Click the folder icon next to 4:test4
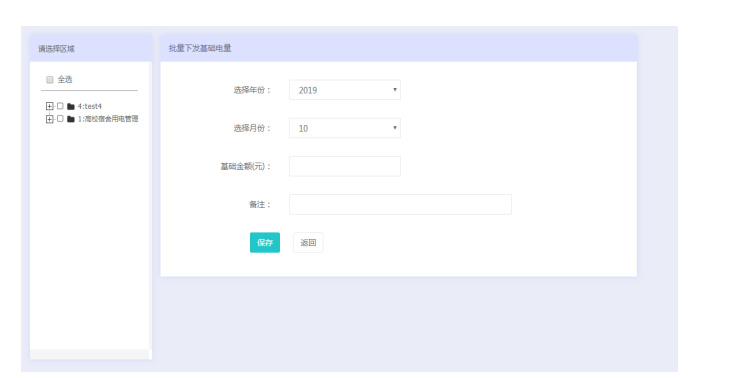Screen dimensions: 732x378 click(71, 106)
